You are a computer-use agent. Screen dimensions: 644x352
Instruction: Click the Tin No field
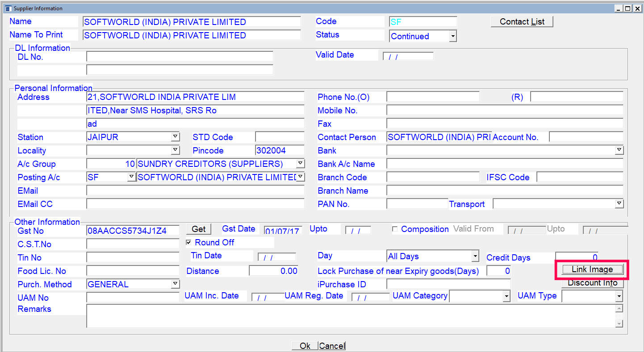(x=133, y=257)
